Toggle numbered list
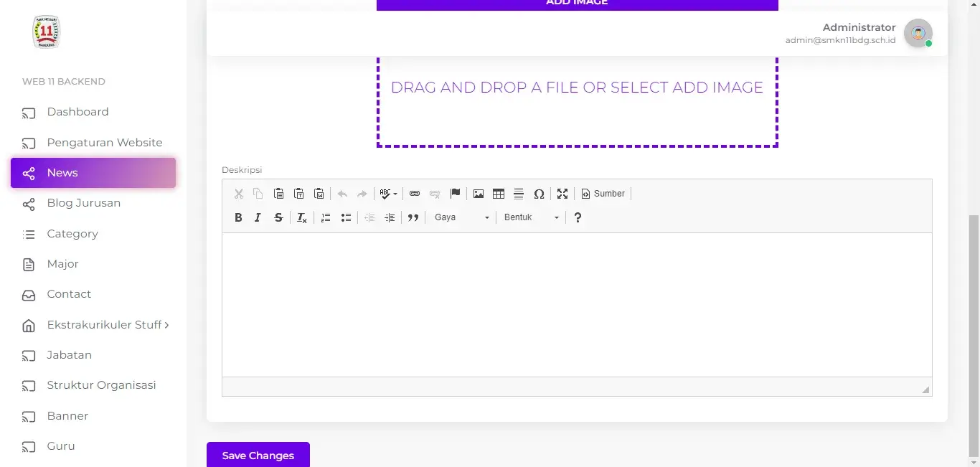Screen dimensions: 980x467 pos(326,217)
